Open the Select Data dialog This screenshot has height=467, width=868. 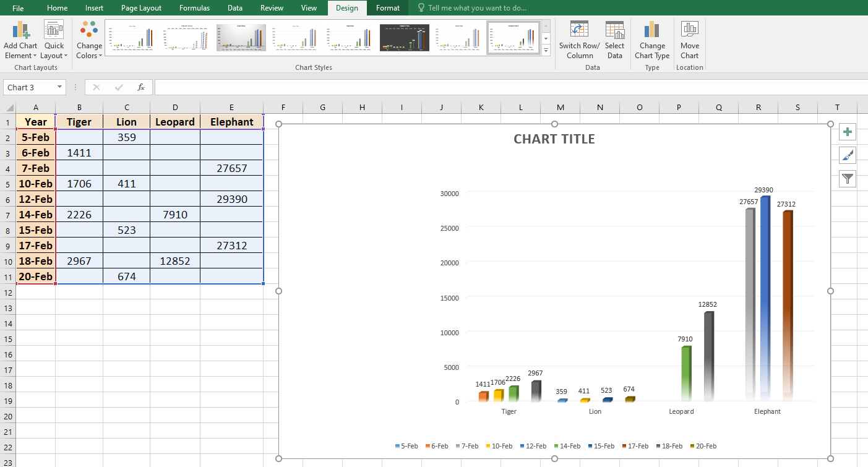[614, 30]
